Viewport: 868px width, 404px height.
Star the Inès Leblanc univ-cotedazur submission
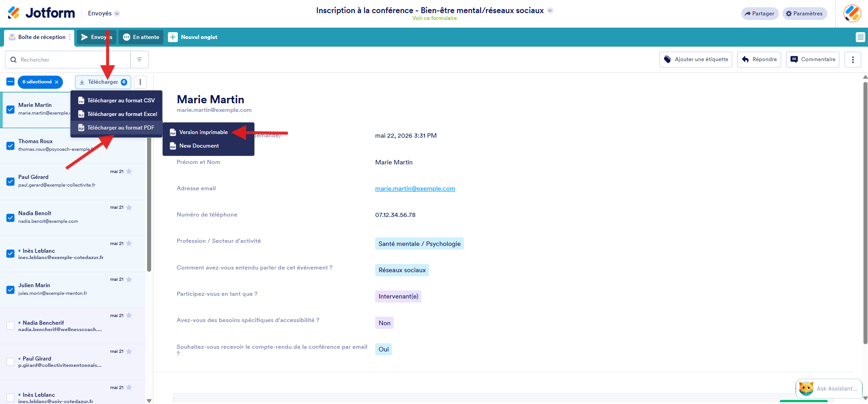[x=129, y=387]
